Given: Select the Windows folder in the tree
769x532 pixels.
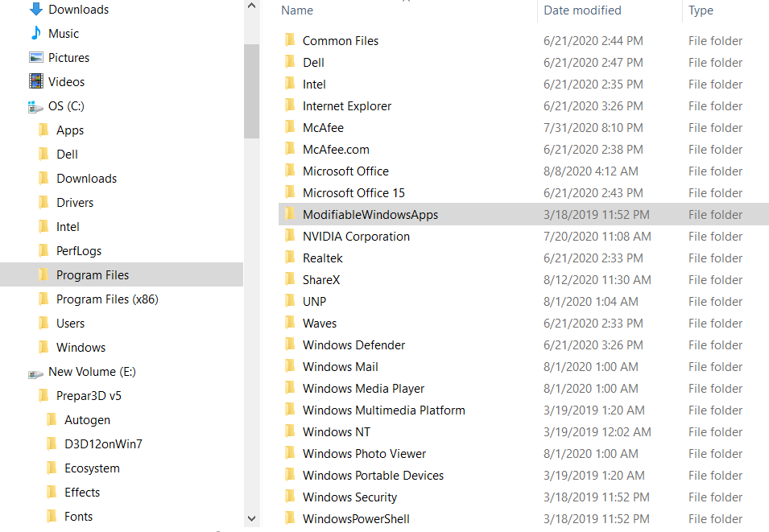Looking at the screenshot, I should pyautogui.click(x=81, y=347).
